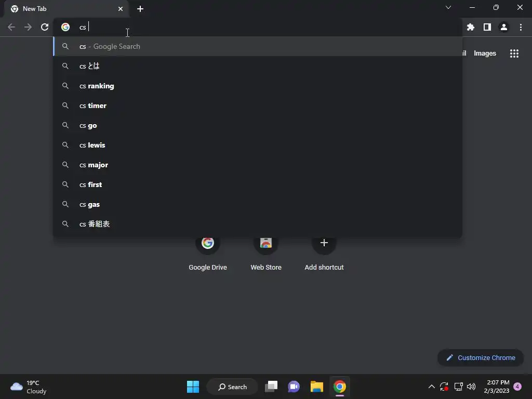Close the New Tab tab

coord(121,9)
